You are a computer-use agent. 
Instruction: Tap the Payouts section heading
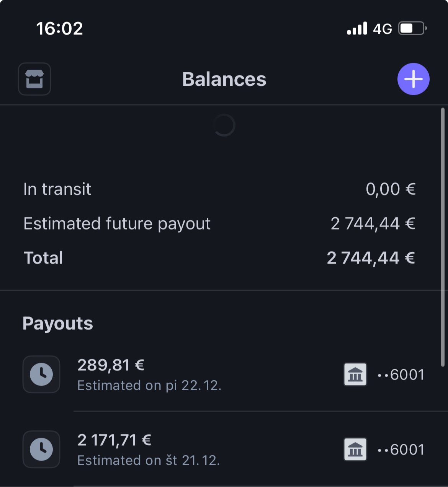[57, 323]
